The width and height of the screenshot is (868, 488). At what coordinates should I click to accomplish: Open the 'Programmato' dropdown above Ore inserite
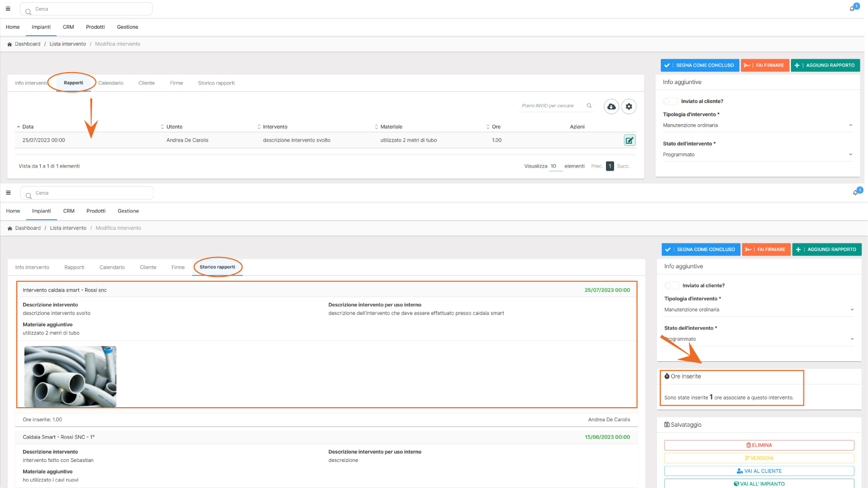click(758, 339)
